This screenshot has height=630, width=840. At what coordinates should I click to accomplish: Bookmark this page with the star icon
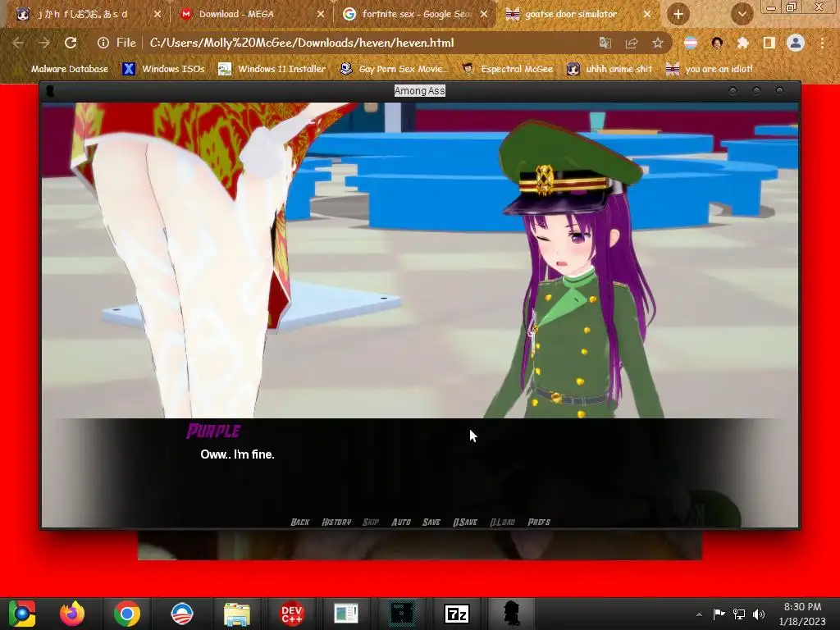click(658, 43)
